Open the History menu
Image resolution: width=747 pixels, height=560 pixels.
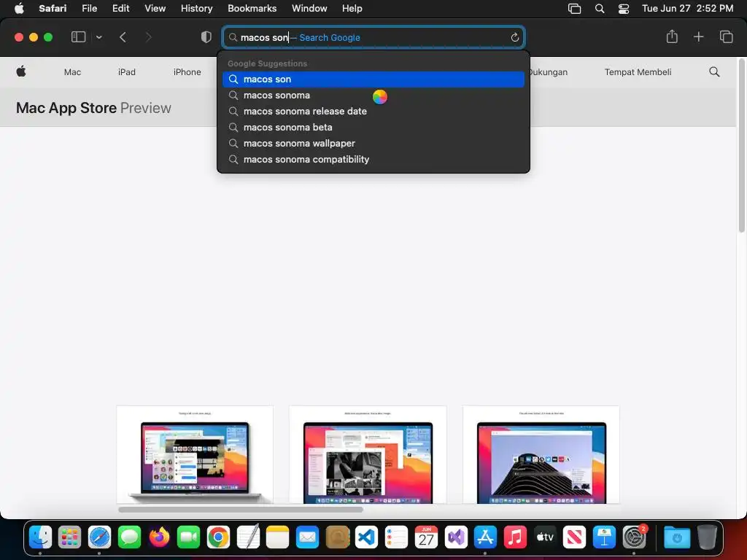coord(196,8)
